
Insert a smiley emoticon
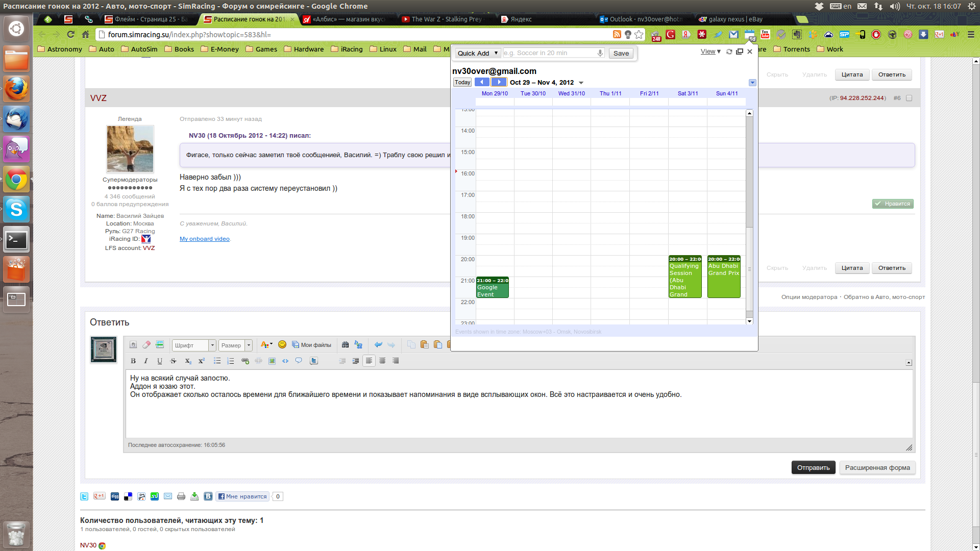(282, 345)
